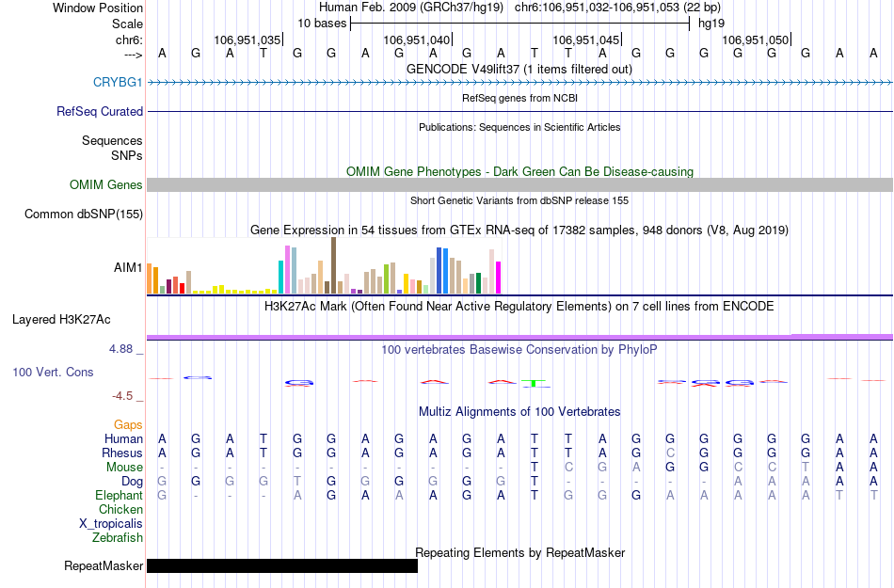
Task: Click Repeating Elements by RepeatMasker title
Action: tap(520, 552)
